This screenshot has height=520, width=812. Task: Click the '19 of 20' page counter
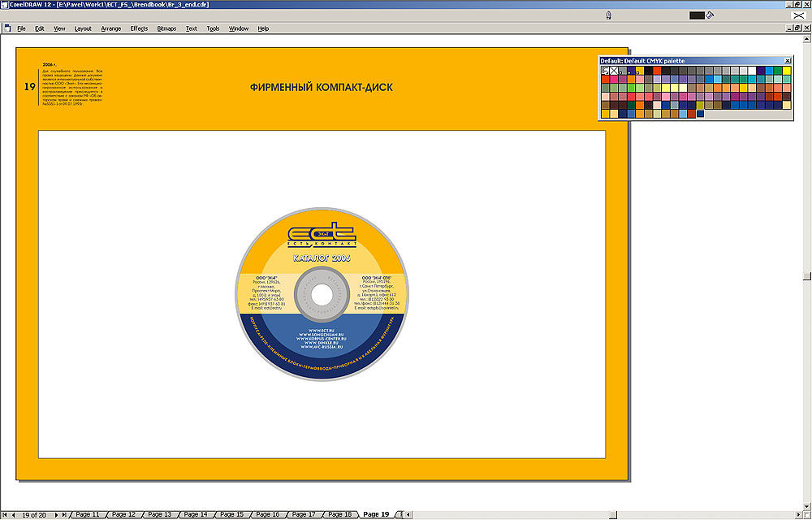[x=34, y=515]
